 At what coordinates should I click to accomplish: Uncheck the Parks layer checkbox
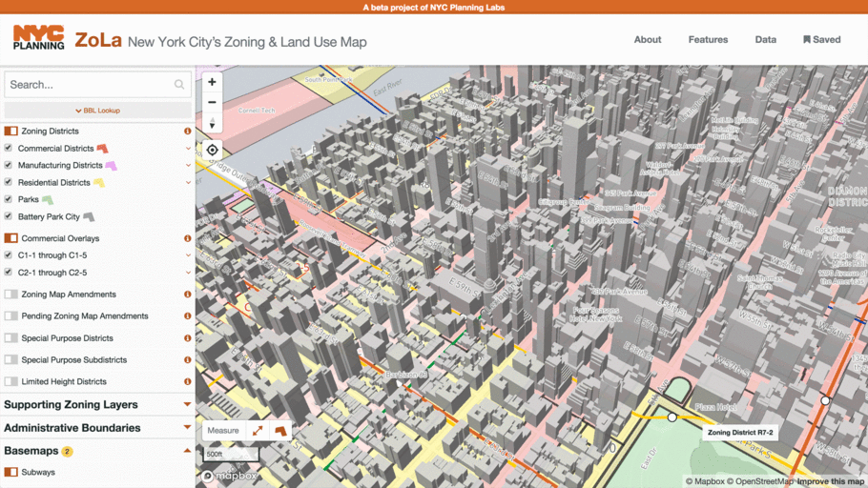9,199
